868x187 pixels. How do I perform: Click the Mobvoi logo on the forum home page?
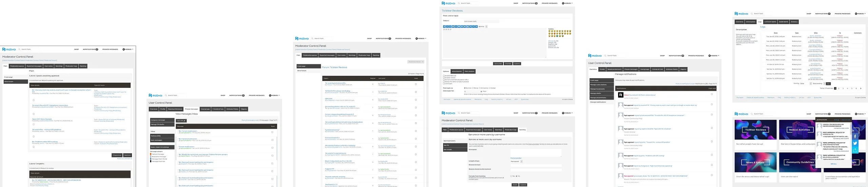[x=742, y=114]
